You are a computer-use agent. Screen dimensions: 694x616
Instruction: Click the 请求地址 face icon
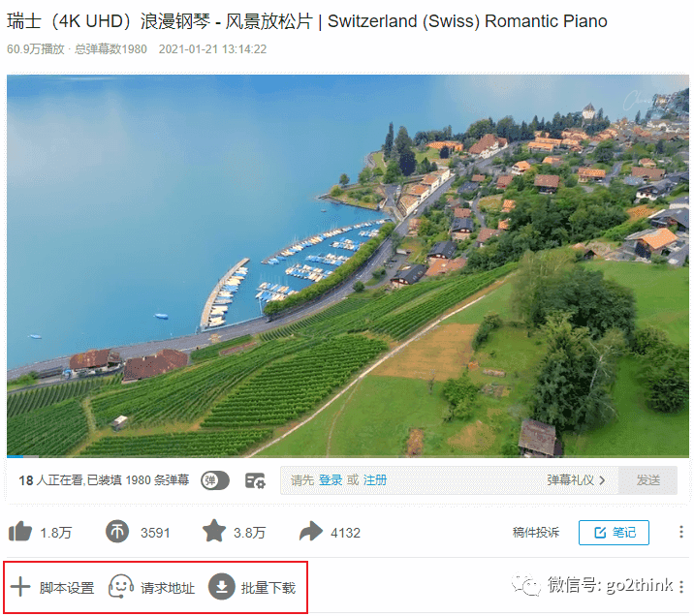coord(121,586)
